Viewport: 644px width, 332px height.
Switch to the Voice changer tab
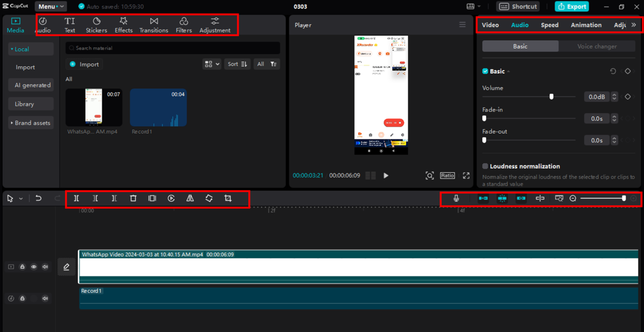597,46
